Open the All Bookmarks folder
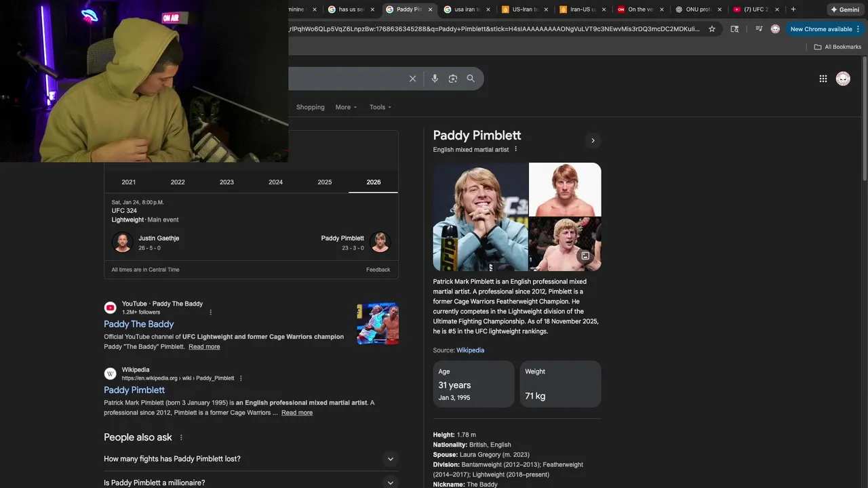This screenshot has width=868, height=488. click(837, 47)
